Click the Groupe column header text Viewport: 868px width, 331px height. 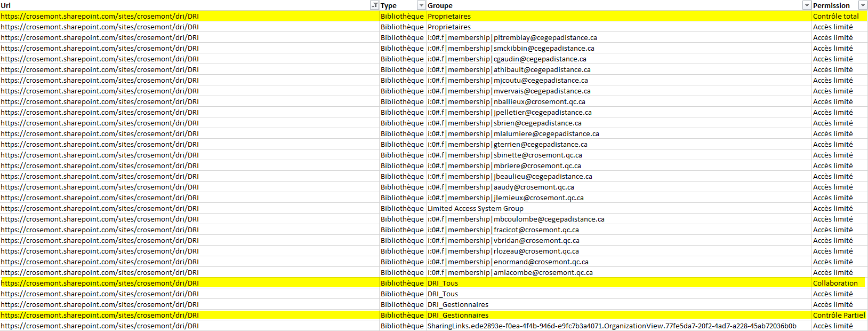coord(440,5)
